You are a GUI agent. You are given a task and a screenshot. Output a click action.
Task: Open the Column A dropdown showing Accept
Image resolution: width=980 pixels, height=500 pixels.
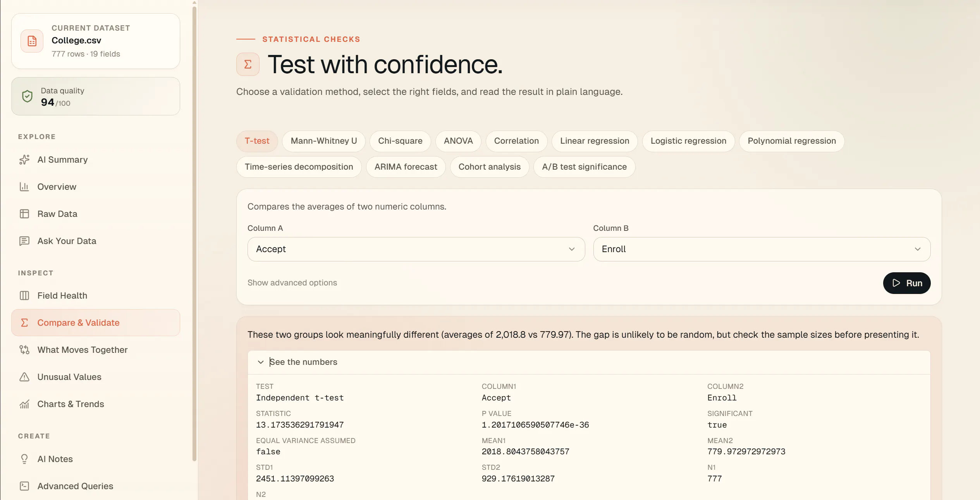pos(416,249)
